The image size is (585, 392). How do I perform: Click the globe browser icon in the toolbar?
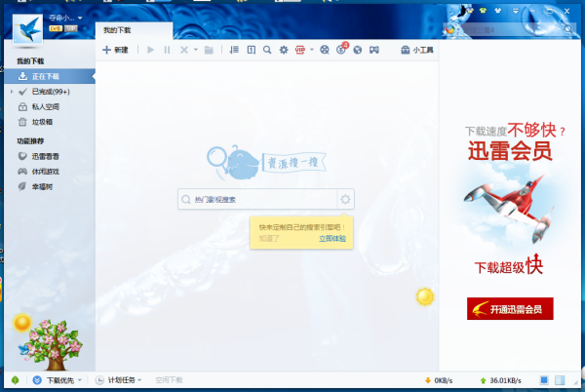click(358, 50)
